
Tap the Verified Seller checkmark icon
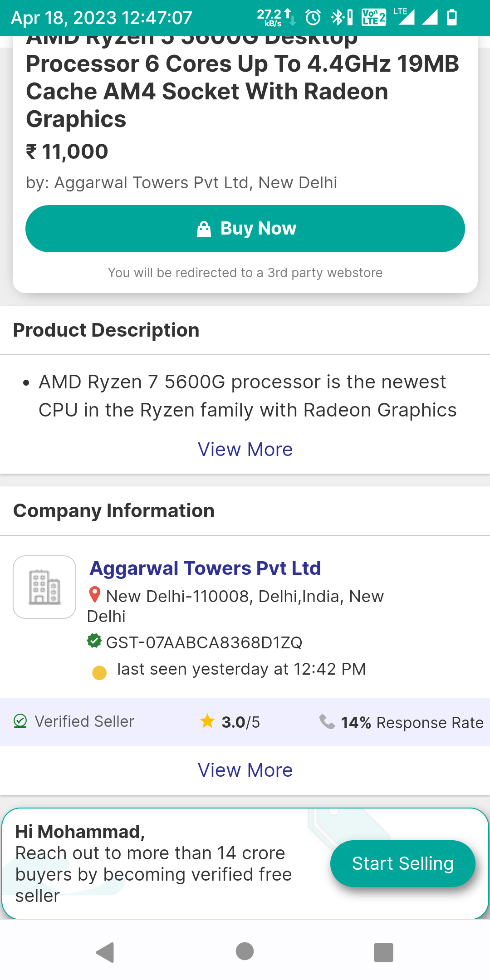[19, 721]
